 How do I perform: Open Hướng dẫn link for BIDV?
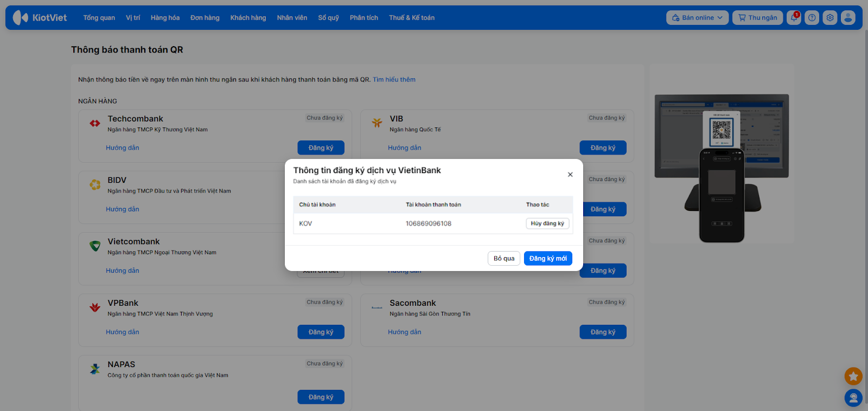[x=123, y=209]
